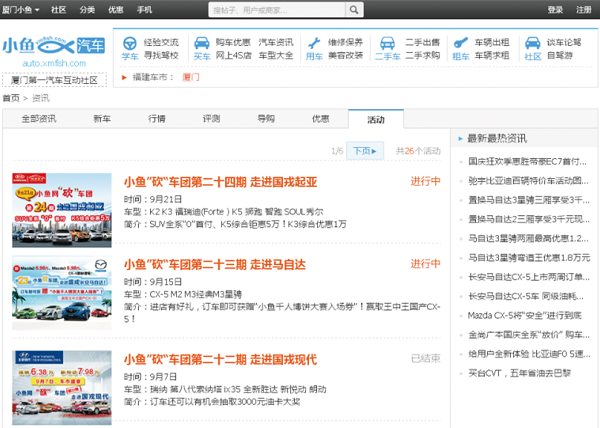Screen dimensions: 600x428
Task: Open news 置换马自达3星骋三厢享受3千
Action: [x=529, y=200]
